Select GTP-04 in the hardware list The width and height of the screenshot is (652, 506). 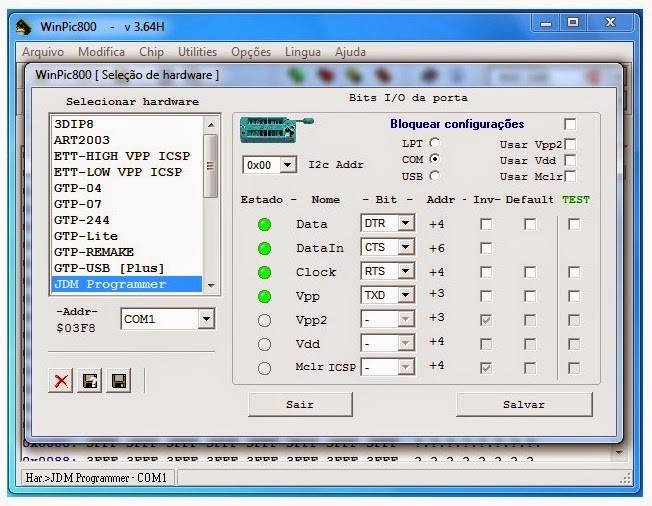[x=127, y=188]
